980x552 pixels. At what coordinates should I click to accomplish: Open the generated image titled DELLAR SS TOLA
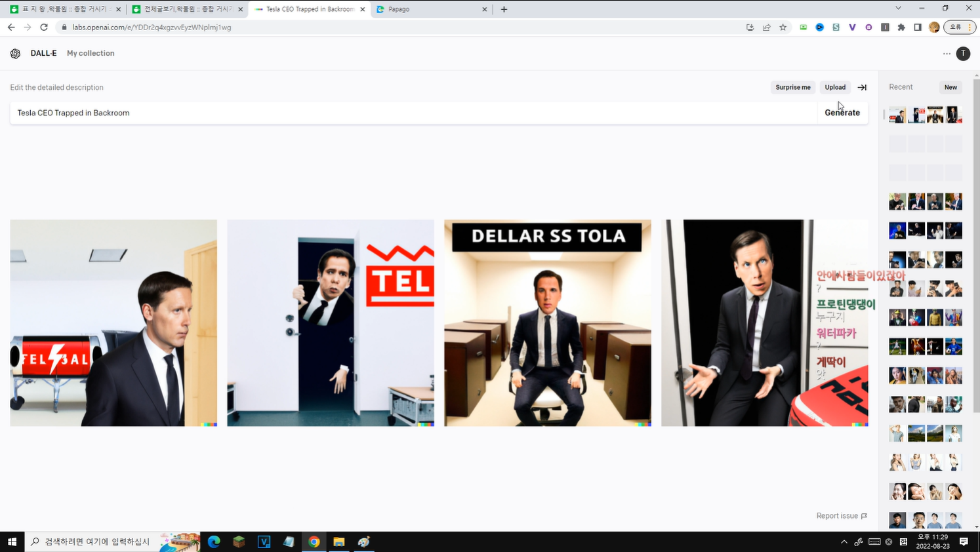(548, 323)
